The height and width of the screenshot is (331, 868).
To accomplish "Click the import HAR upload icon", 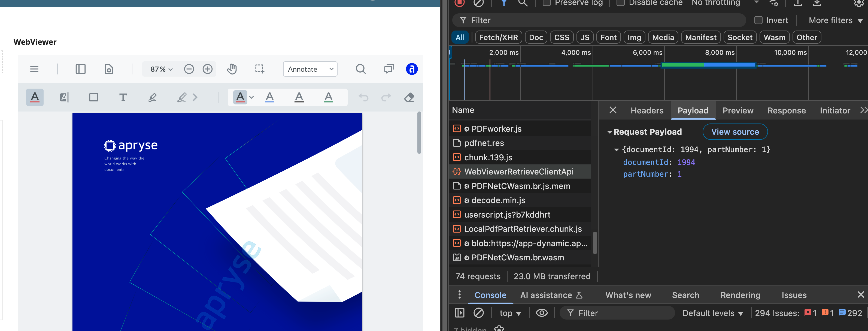I will pos(798,3).
